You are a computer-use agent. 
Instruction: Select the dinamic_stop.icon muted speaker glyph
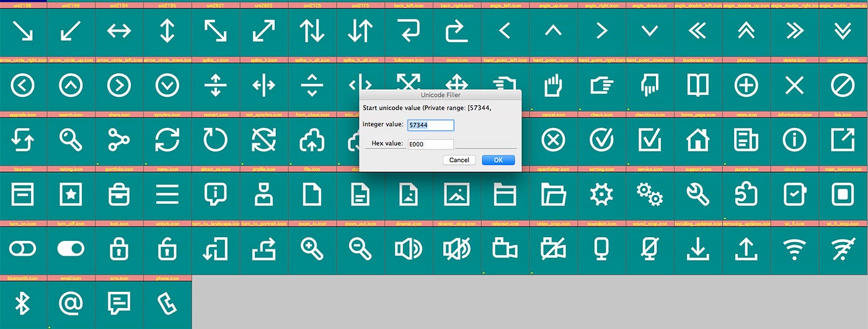click(x=457, y=250)
